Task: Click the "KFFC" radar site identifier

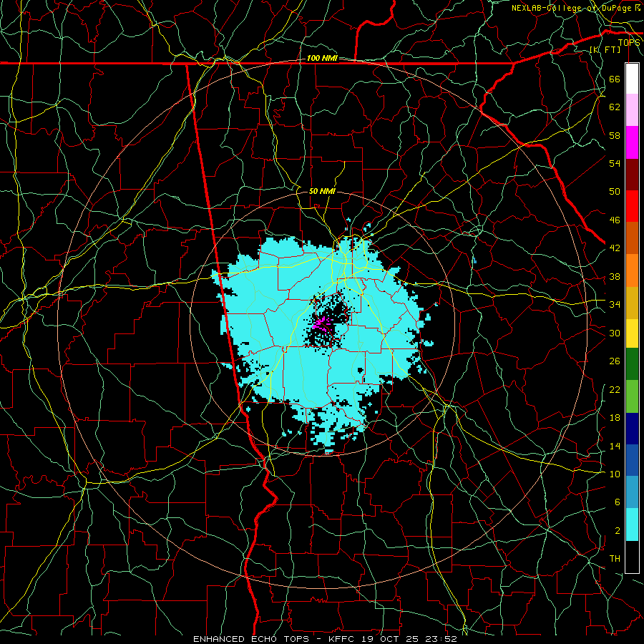Action: (343, 639)
